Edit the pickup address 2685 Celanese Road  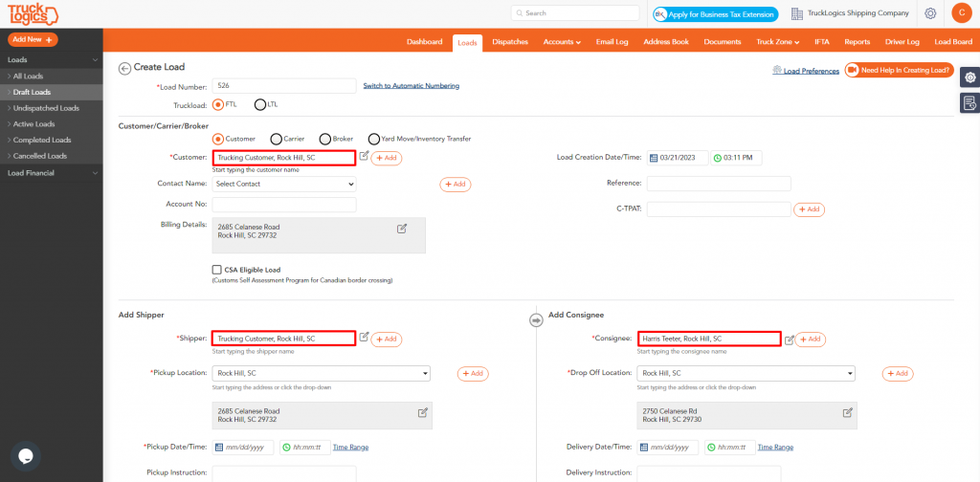pos(423,412)
